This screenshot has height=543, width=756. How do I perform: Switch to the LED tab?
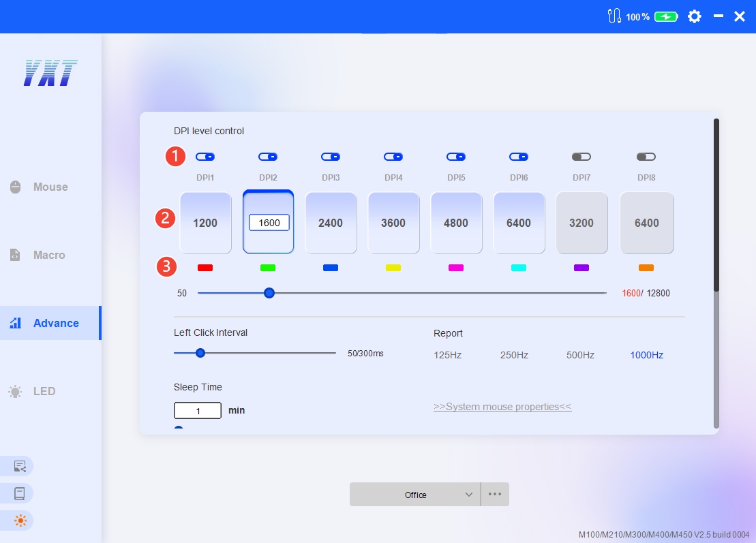44,391
